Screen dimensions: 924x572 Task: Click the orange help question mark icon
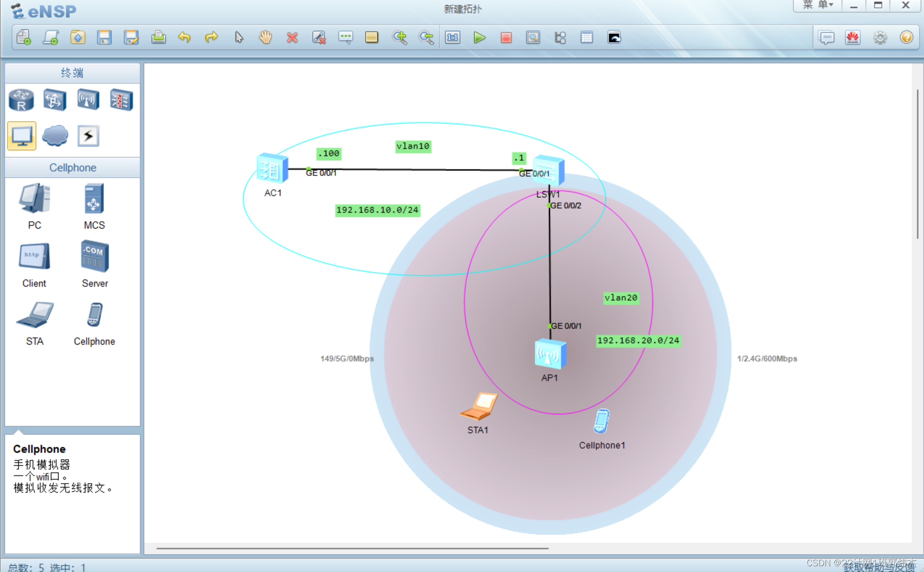(x=907, y=37)
